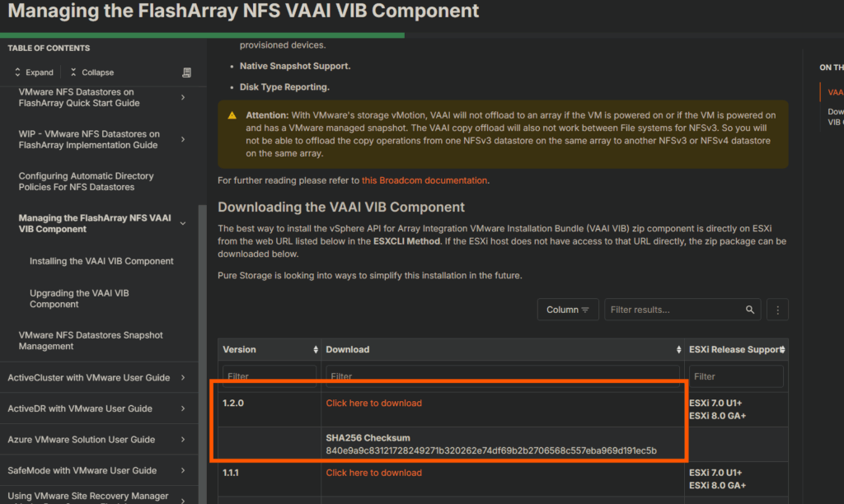Expand VMware NFS Datastores Quick Start Guide chevron
The height and width of the screenshot is (504, 844).
[183, 98]
